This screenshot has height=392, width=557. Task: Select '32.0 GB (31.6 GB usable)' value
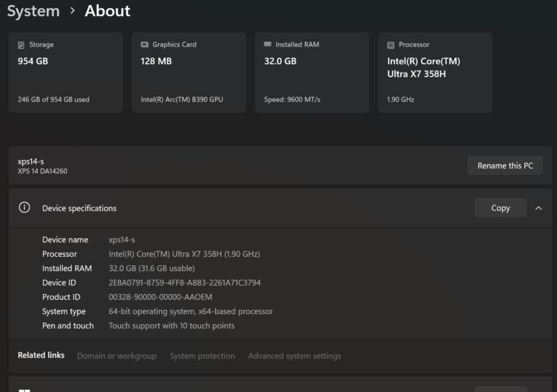152,268
